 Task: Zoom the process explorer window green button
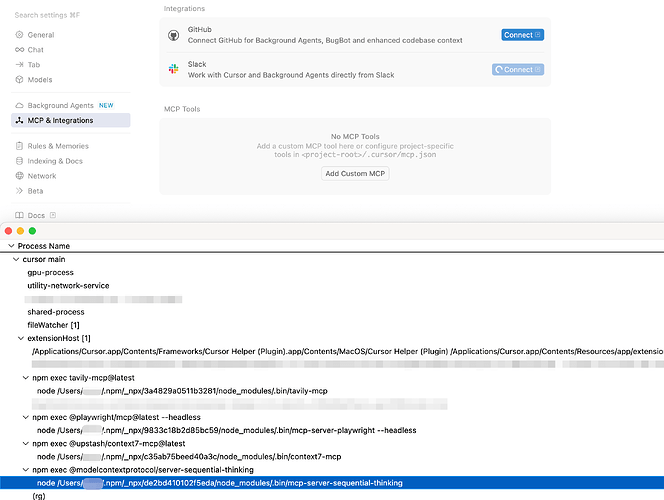32,231
